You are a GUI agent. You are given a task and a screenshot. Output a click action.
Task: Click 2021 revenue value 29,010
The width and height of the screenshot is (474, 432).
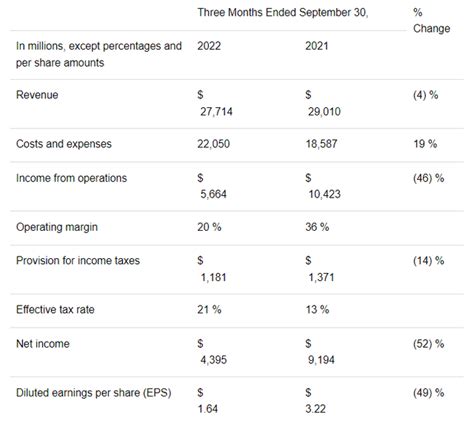pos(324,112)
